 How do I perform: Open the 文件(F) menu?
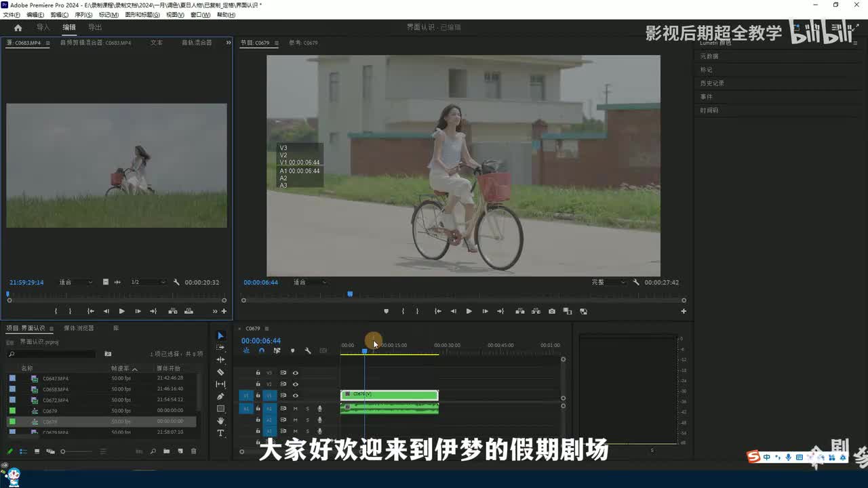pos(12,14)
